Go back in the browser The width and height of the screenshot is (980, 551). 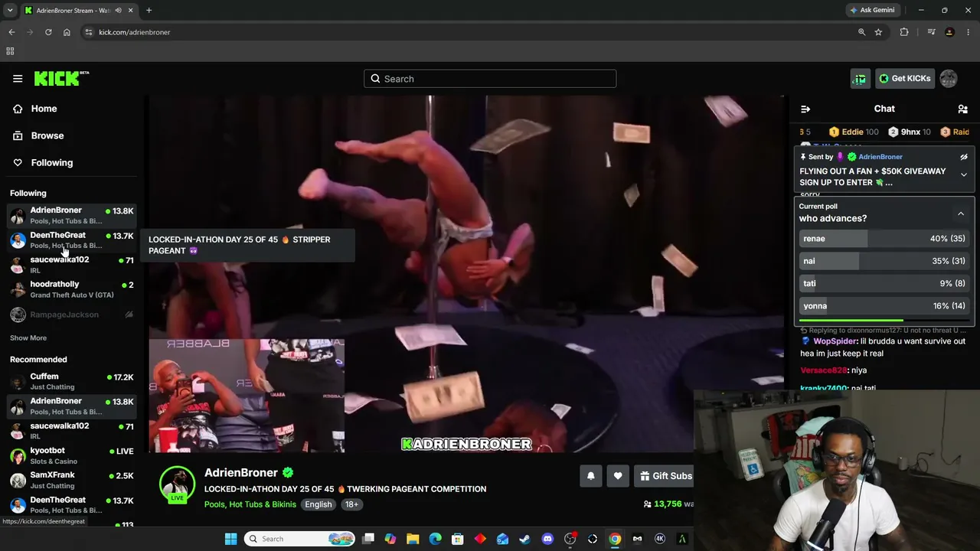pos(11,32)
